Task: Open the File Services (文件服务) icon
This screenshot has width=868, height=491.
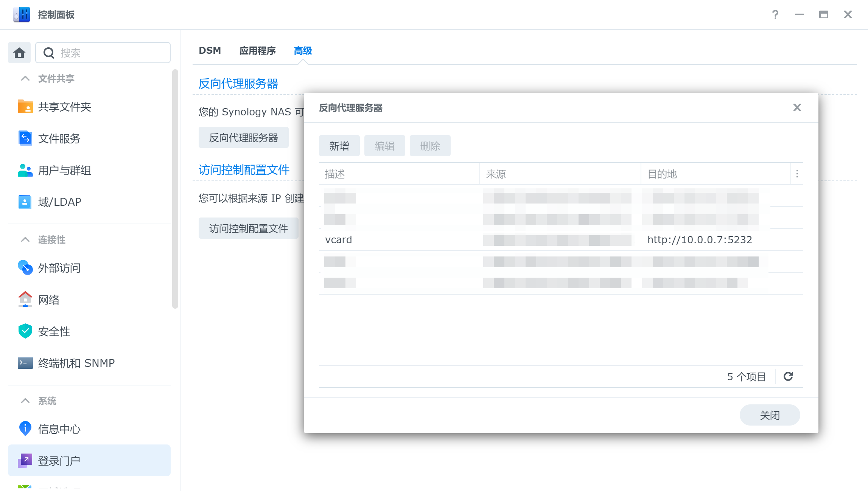Action: [25, 138]
